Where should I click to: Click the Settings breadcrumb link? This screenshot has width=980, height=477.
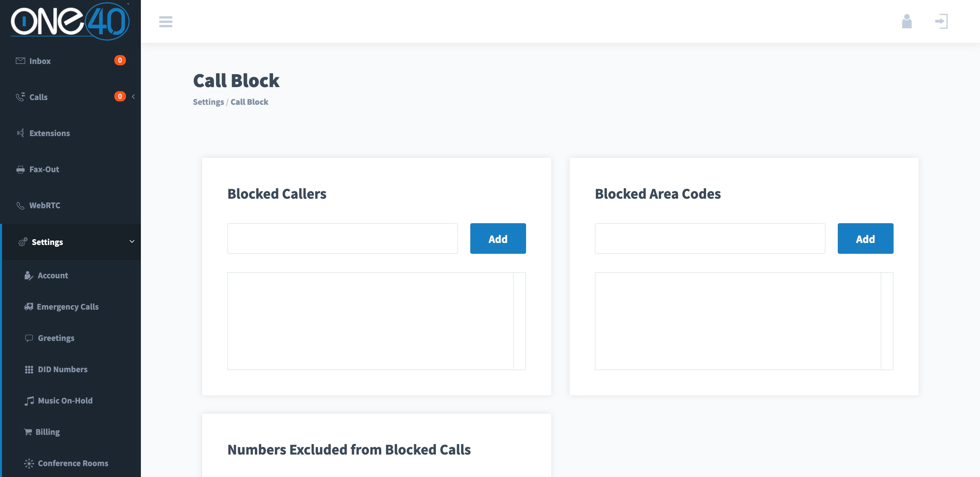point(208,102)
